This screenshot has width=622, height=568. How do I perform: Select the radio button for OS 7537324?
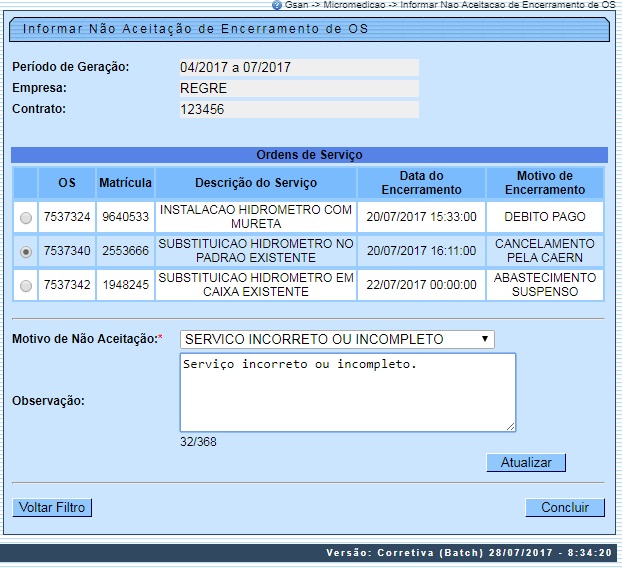pos(25,217)
